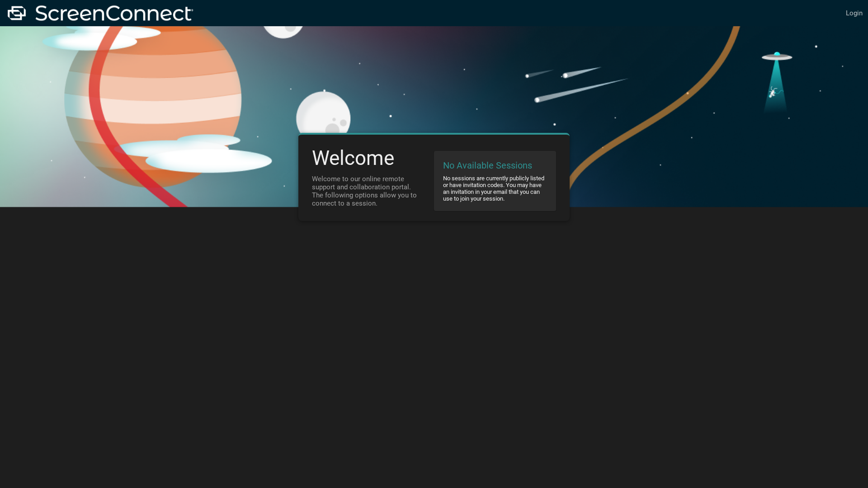Click the welcome description paragraph
The image size is (868, 488).
coord(364,191)
